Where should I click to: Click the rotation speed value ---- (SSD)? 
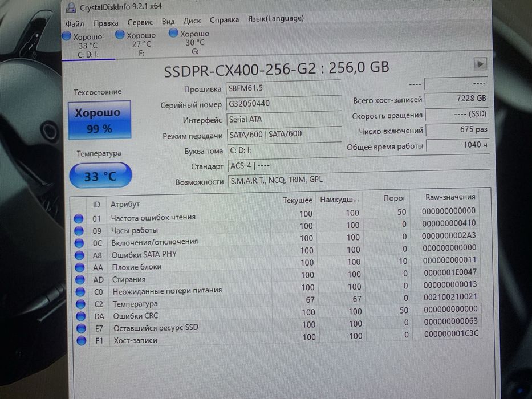(x=457, y=115)
